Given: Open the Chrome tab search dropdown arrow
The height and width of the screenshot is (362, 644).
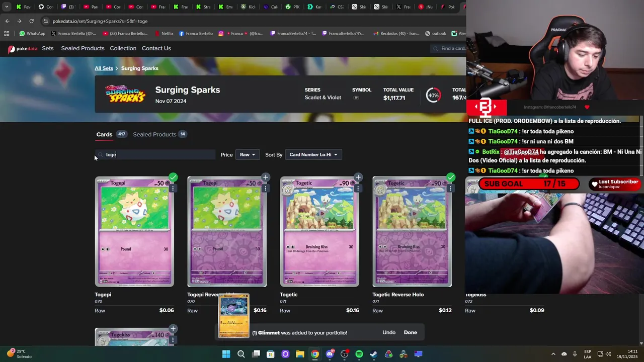Looking at the screenshot, I should 6,7.
